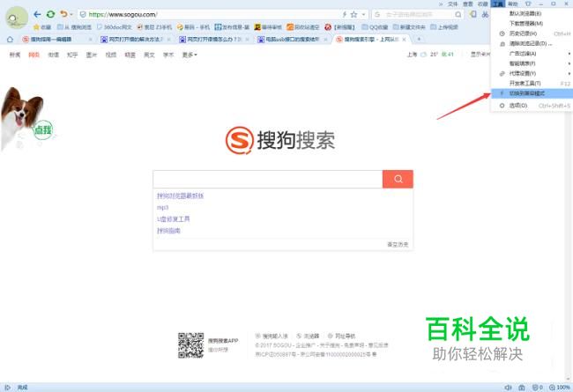Image resolution: width=573 pixels, height=392 pixels.
Task: Open the 360doc bookmark
Action: tap(115, 27)
